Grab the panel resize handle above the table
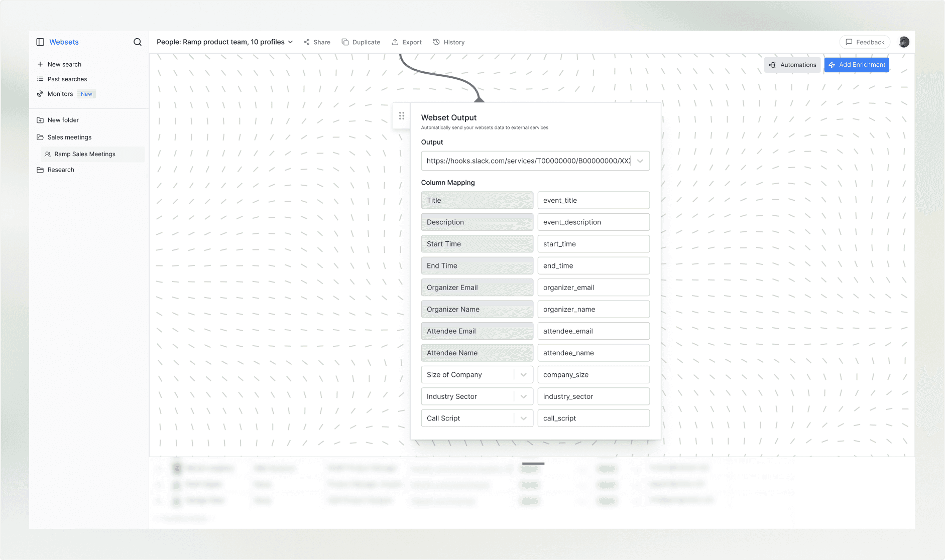 [x=533, y=463]
